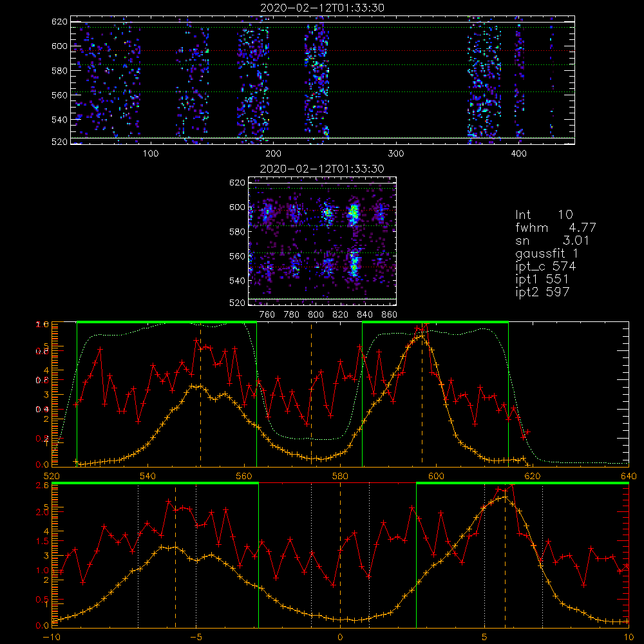
Task: Click the top plot title 2020-02-12T01:33:30
Action: [x=322, y=8]
